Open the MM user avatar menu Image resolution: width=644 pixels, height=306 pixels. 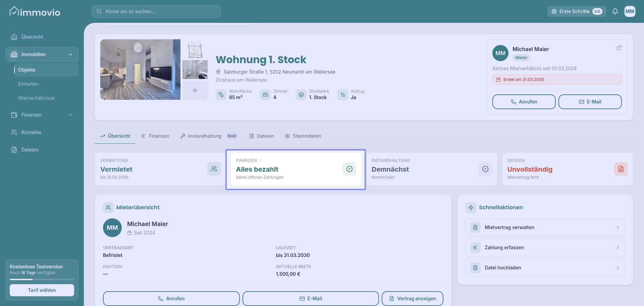point(630,11)
